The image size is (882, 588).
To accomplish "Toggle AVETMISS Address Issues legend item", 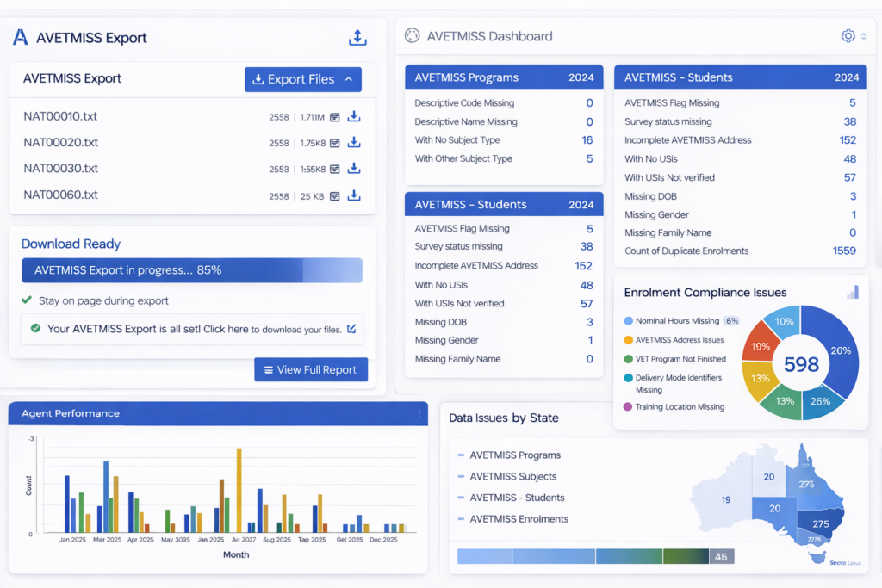I will [679, 340].
